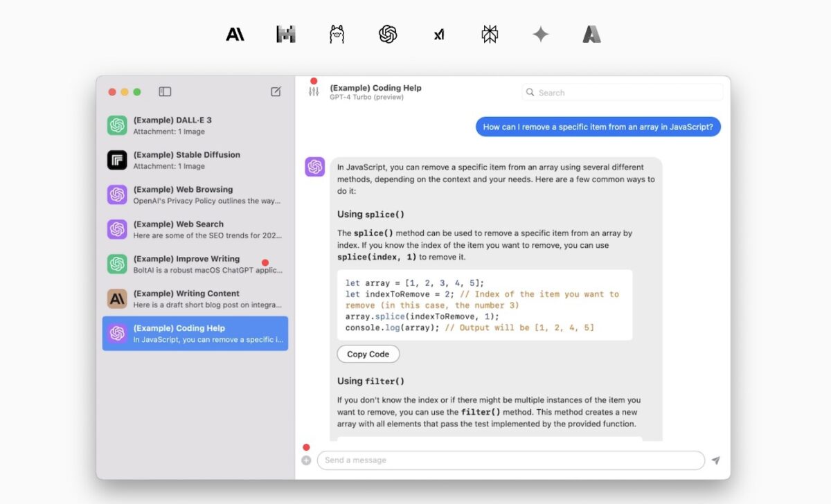The width and height of the screenshot is (831, 504).
Task: Click the Ollama llama logo icon
Action: coord(337,34)
